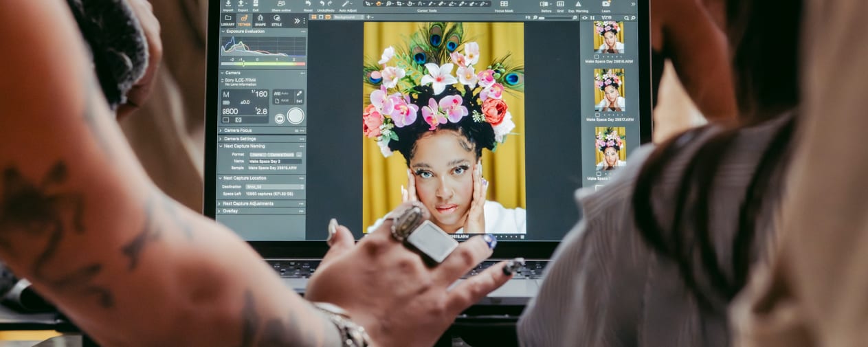Click the Undo/Redo arrows
The height and width of the screenshot is (347, 868).
pyautogui.click(x=325, y=3)
